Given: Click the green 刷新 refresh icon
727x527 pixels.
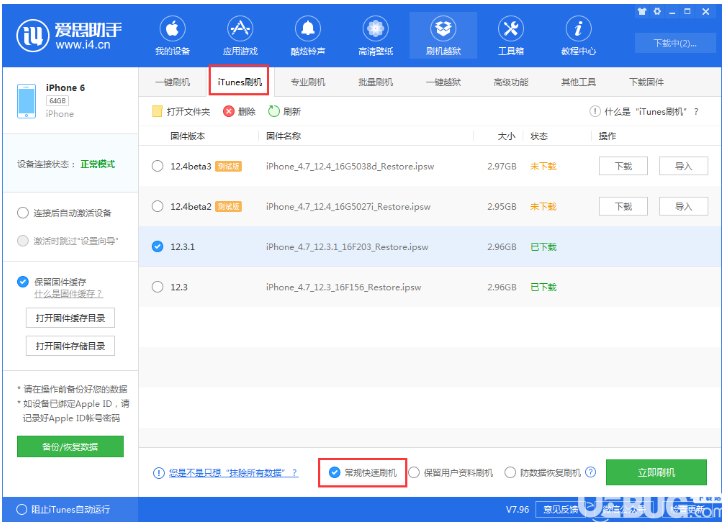Looking at the screenshot, I should click(274, 111).
